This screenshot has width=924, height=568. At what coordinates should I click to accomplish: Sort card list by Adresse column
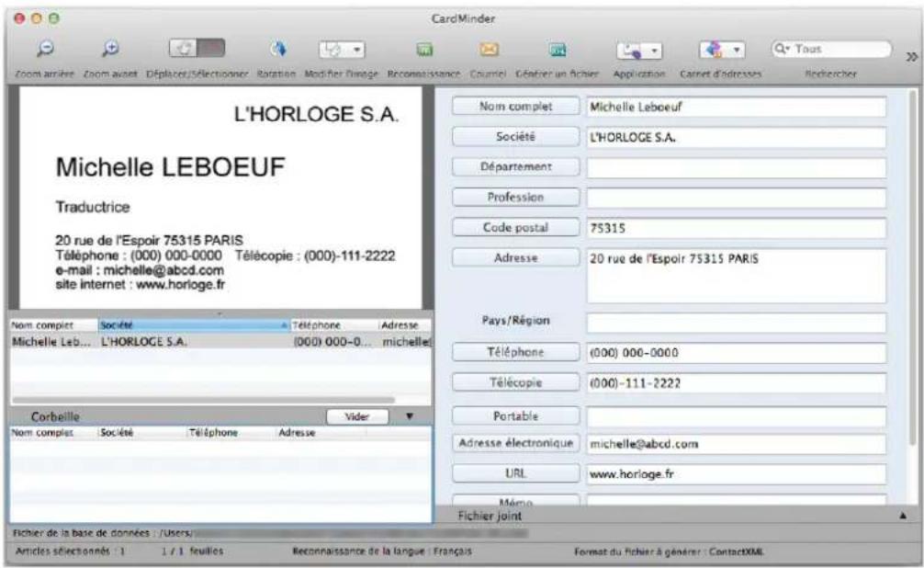click(405, 325)
